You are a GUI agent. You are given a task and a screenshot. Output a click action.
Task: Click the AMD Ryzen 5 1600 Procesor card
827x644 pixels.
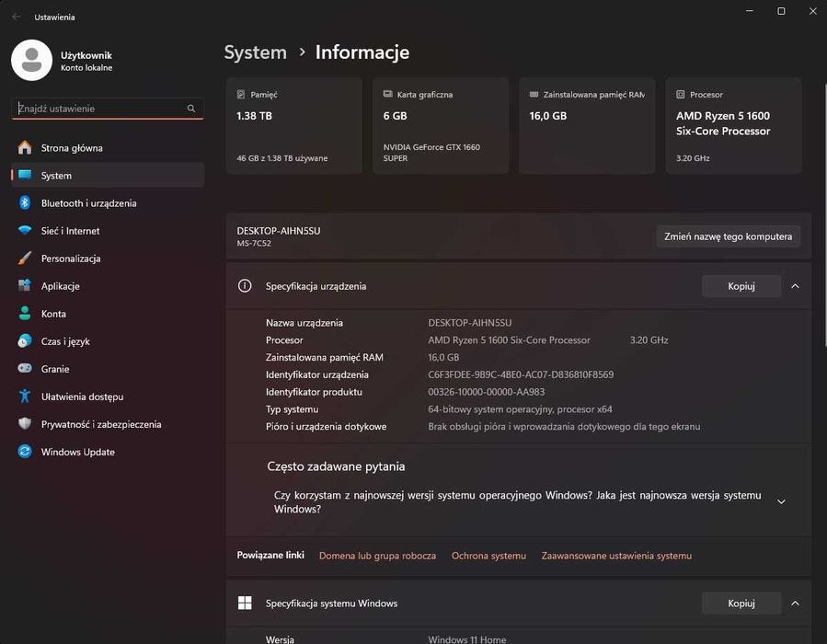coord(734,125)
